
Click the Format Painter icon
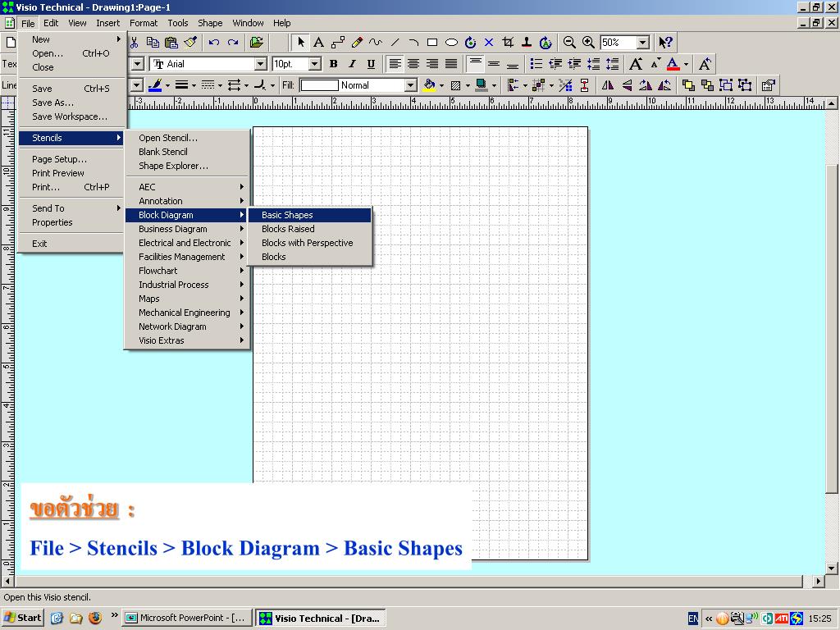tap(190, 43)
